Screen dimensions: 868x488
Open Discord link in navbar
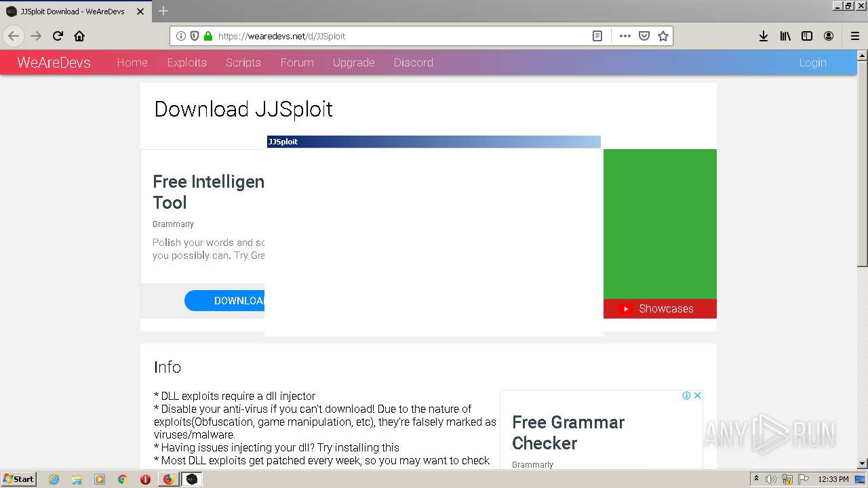pos(413,62)
